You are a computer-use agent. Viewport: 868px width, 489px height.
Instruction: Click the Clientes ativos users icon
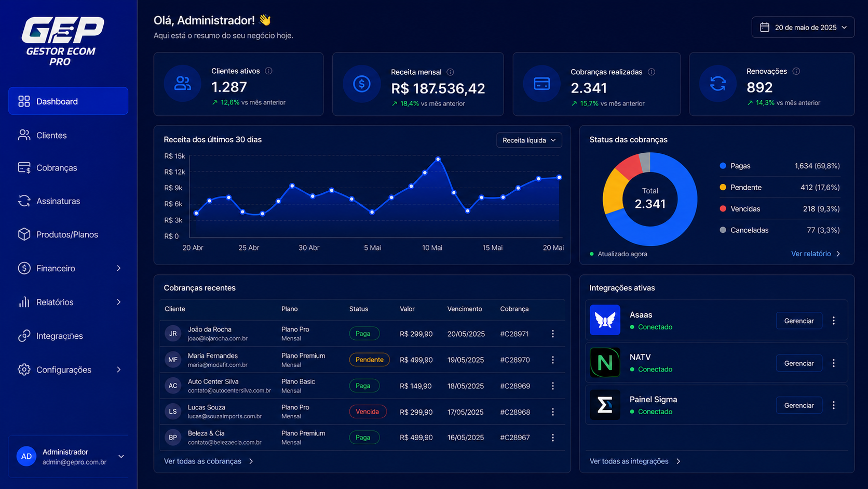coord(183,83)
